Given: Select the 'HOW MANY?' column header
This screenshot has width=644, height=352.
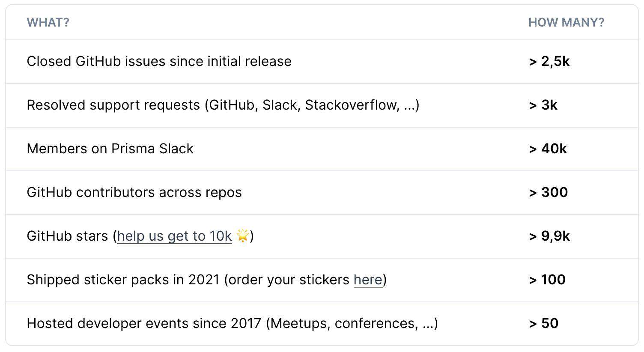Looking at the screenshot, I should (x=566, y=22).
